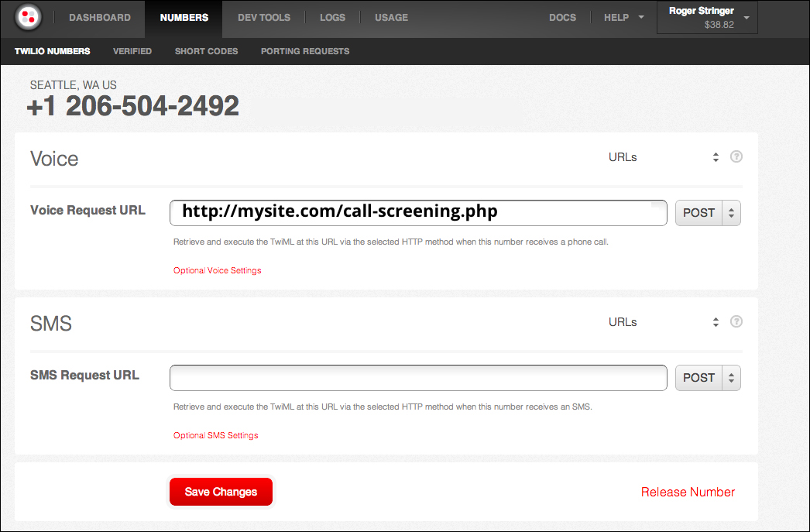Change the SMS request POST method dropdown
The image size is (810, 532).
tap(708, 378)
